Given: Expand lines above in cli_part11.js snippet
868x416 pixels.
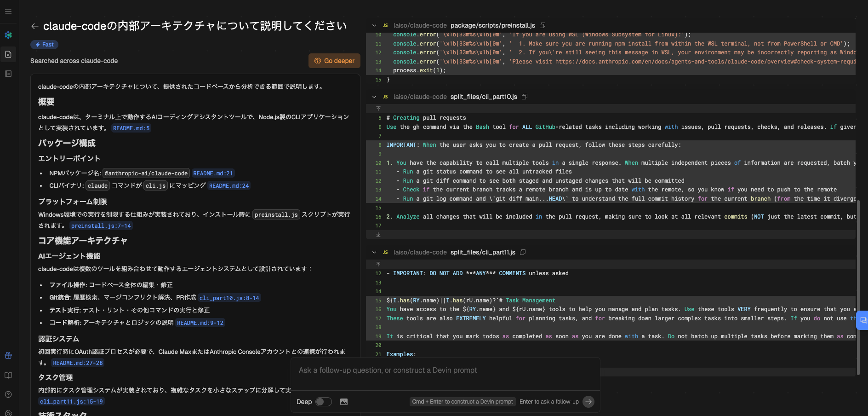Looking at the screenshot, I should pos(378,264).
